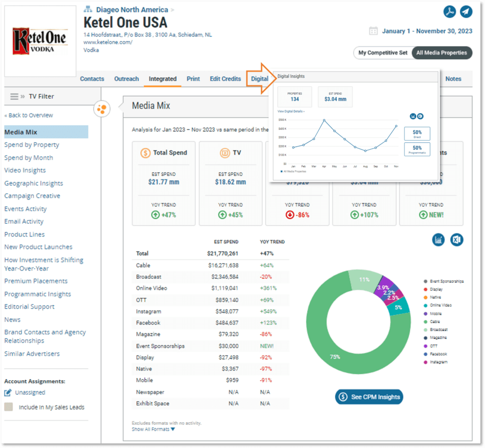The width and height of the screenshot is (485, 448).
Task: Click the Display legend red dot
Action: 426,289
